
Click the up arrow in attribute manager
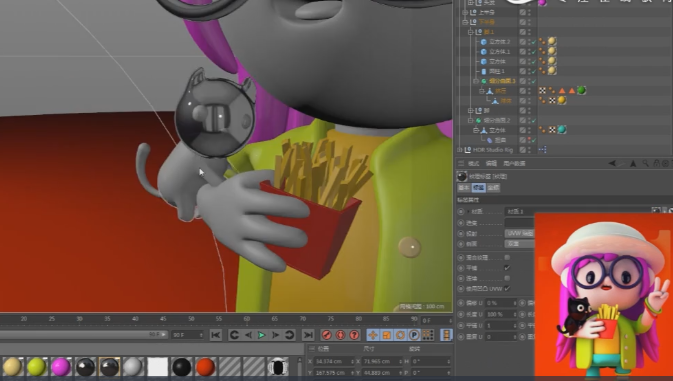coord(633,163)
